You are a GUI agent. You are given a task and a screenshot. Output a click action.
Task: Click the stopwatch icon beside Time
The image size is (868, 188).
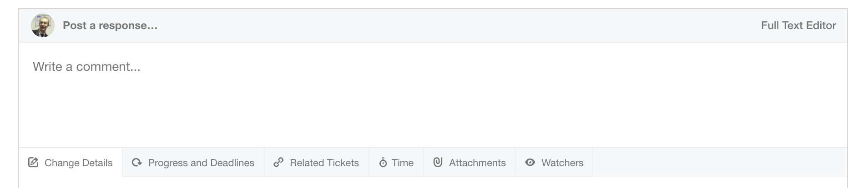383,163
